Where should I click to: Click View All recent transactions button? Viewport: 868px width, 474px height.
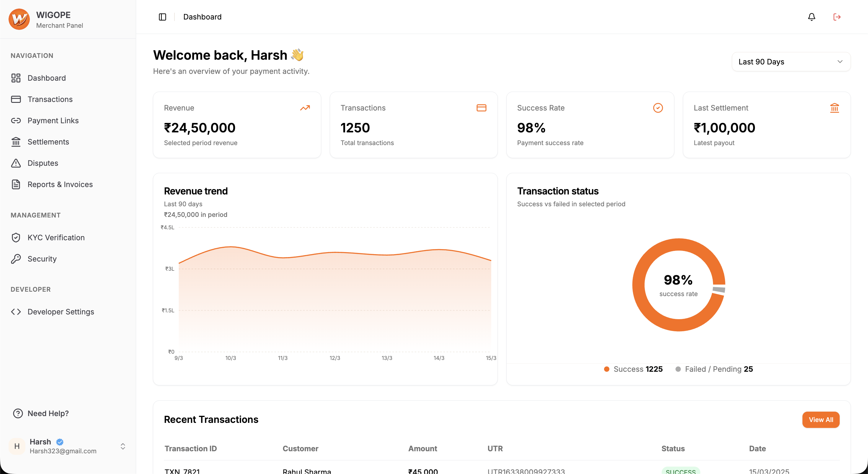(821, 420)
